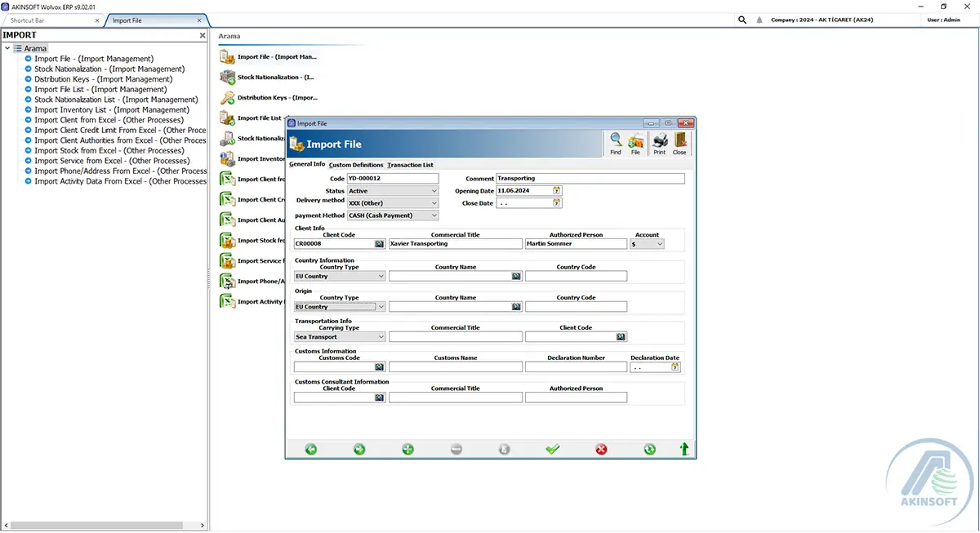Click the File toolbar icon
The image size is (980, 533).
(x=635, y=144)
